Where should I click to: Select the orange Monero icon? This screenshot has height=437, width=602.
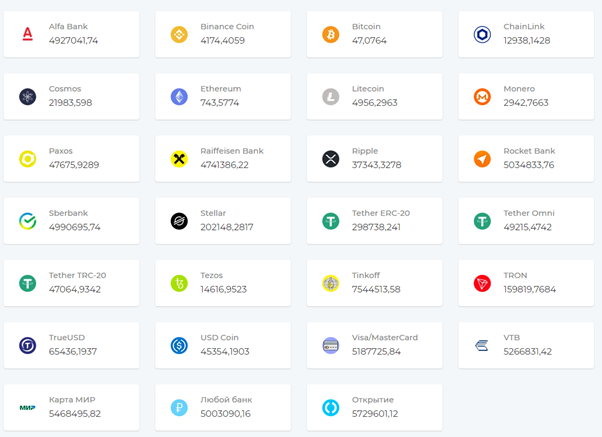pyautogui.click(x=482, y=96)
